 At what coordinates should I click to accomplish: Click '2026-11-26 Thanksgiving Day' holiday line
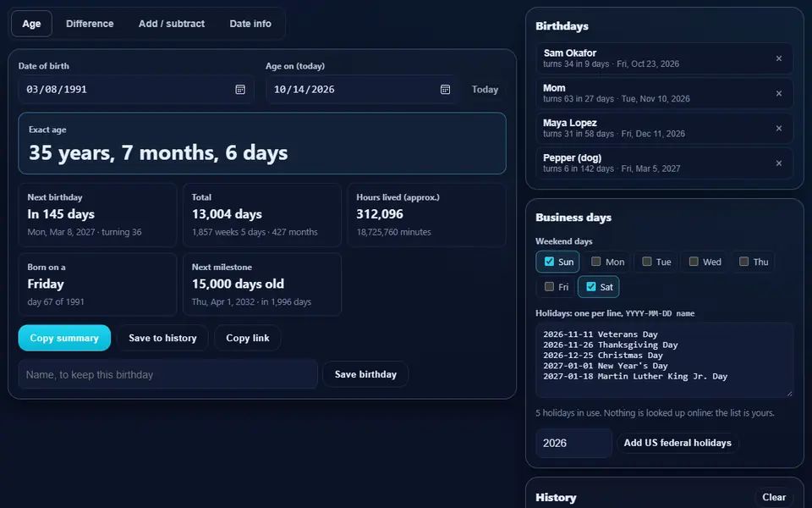tap(610, 345)
